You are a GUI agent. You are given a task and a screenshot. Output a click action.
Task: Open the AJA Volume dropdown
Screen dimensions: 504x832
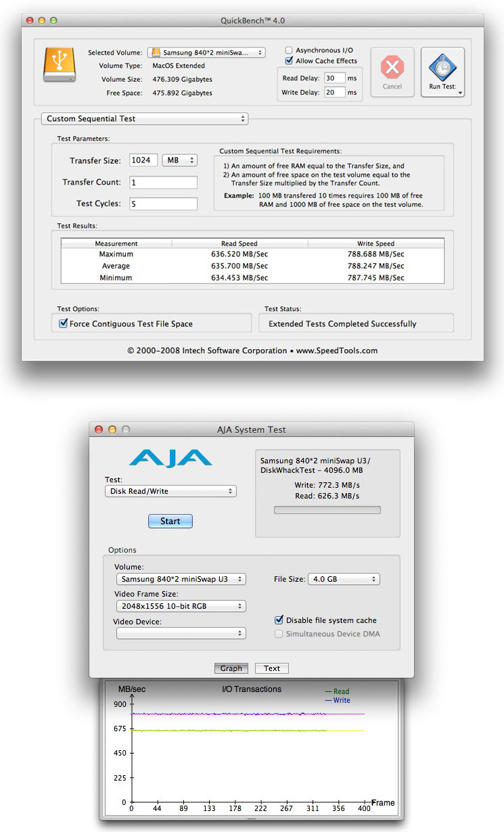pyautogui.click(x=181, y=579)
